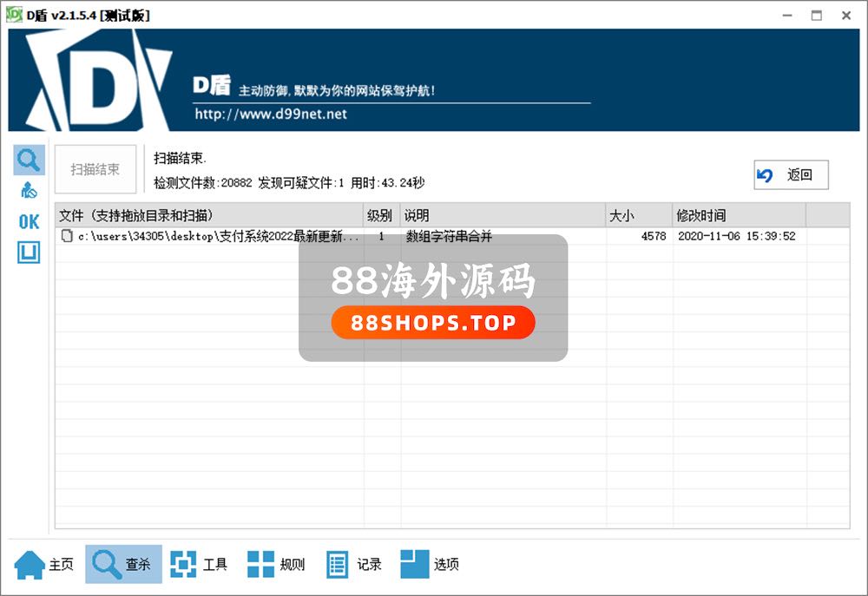Viewport: 868px width, 596px height.
Task: Sort by the 说明 description column header
Action: [x=502, y=215]
